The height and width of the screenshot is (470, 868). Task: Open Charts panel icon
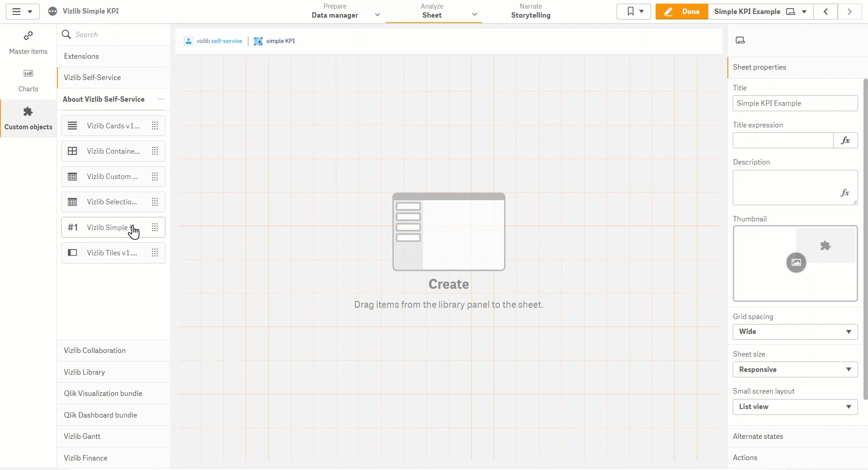tap(28, 73)
